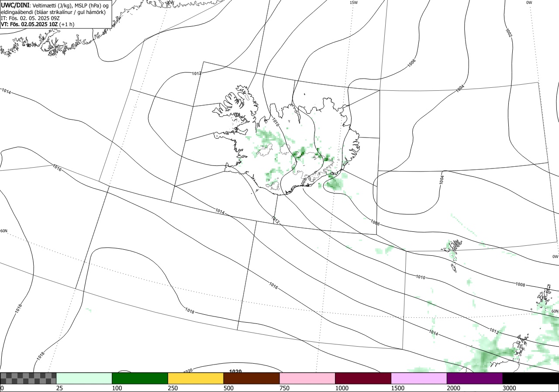Click the legend value '25'

(60, 388)
